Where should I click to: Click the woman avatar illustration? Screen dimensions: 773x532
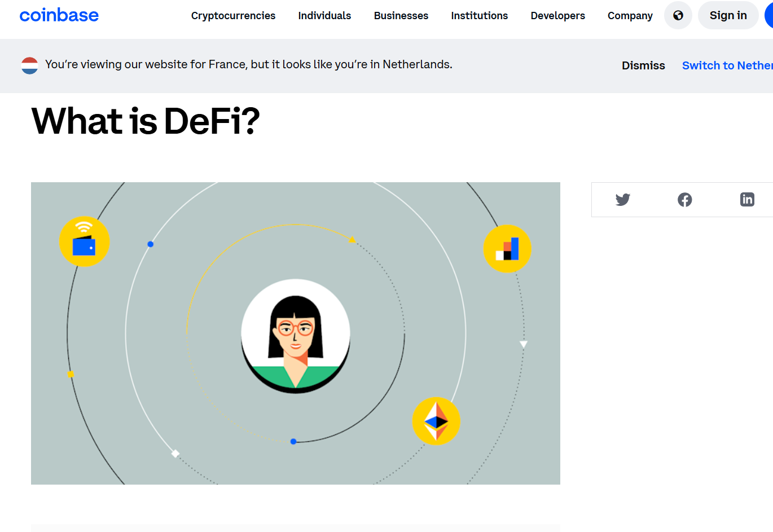pyautogui.click(x=296, y=336)
